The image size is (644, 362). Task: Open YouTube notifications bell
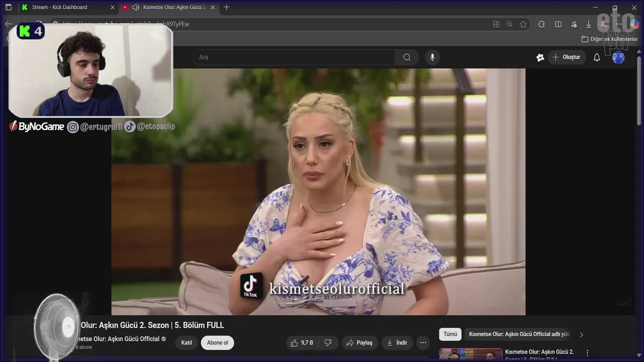597,57
